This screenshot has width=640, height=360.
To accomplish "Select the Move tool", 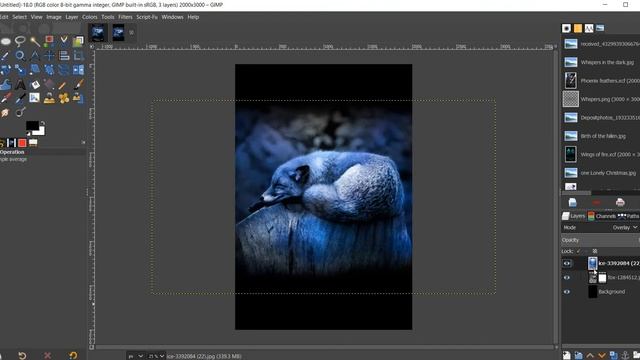I will [49, 56].
